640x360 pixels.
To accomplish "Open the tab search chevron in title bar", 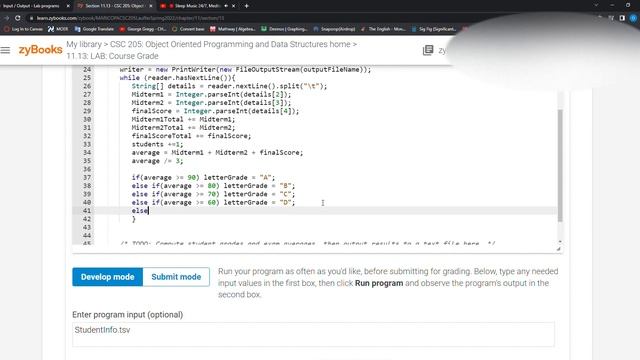I will tap(596, 5).
